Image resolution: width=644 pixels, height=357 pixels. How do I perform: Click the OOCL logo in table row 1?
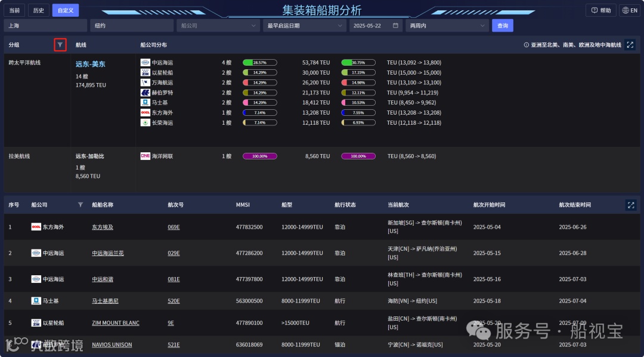(x=36, y=227)
